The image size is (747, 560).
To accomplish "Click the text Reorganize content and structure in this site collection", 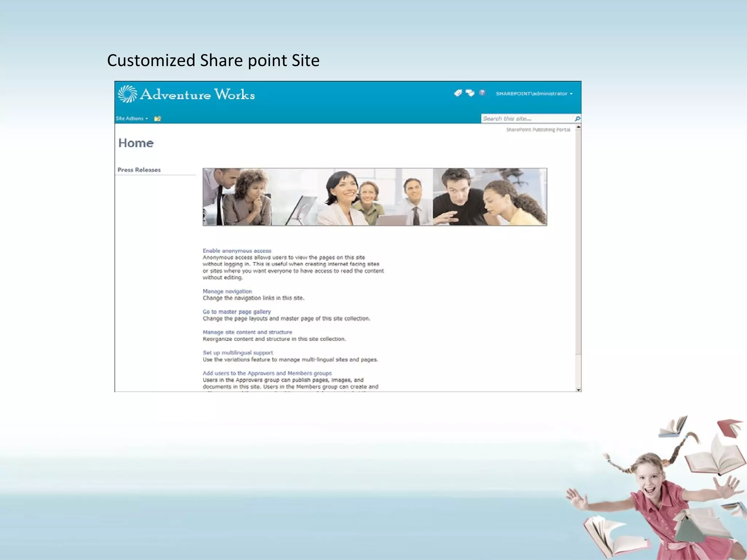I will tap(274, 339).
